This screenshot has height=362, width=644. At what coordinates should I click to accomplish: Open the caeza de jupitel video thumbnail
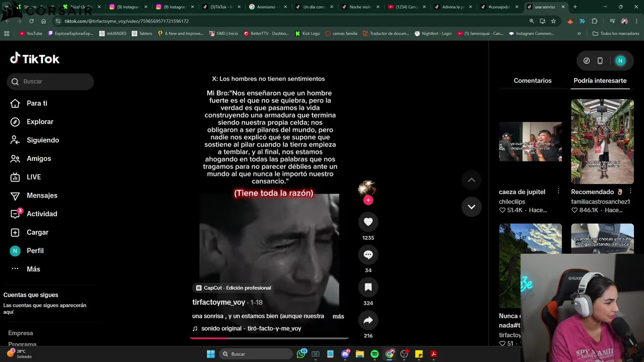(x=530, y=141)
